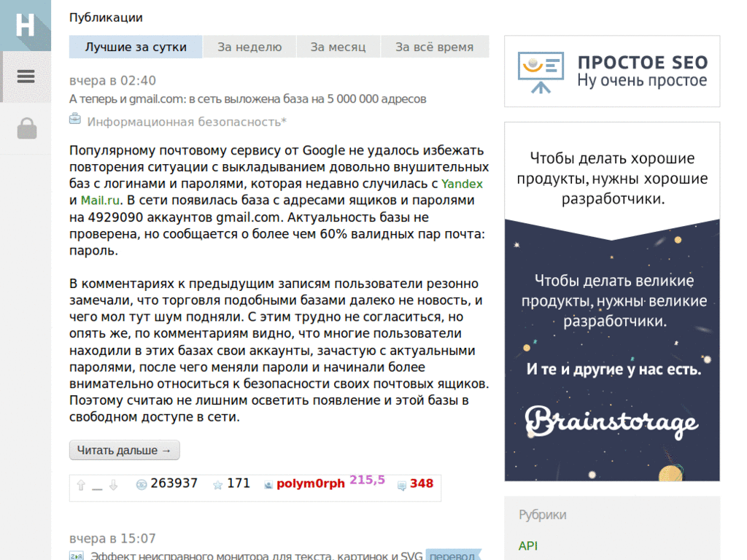This screenshot has width=747, height=560.
Task: Click the views eye icon
Action: pyautogui.click(x=141, y=485)
